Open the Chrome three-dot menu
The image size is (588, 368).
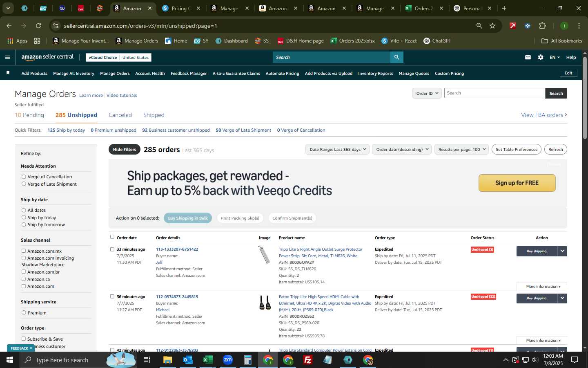[x=579, y=26]
